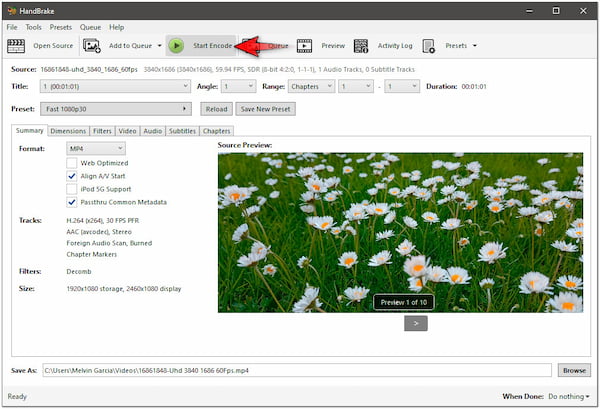This screenshot has height=409, width=600.
Task: Open the File menu
Action: click(x=12, y=27)
